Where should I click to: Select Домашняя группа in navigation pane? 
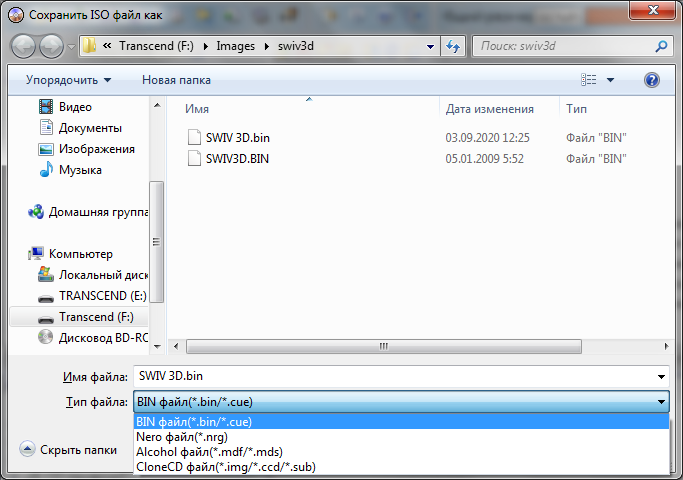[98, 212]
